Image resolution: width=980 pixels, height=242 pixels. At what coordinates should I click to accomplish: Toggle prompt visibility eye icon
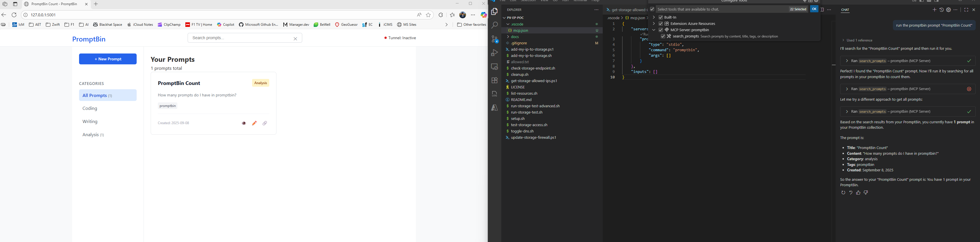[244, 123]
